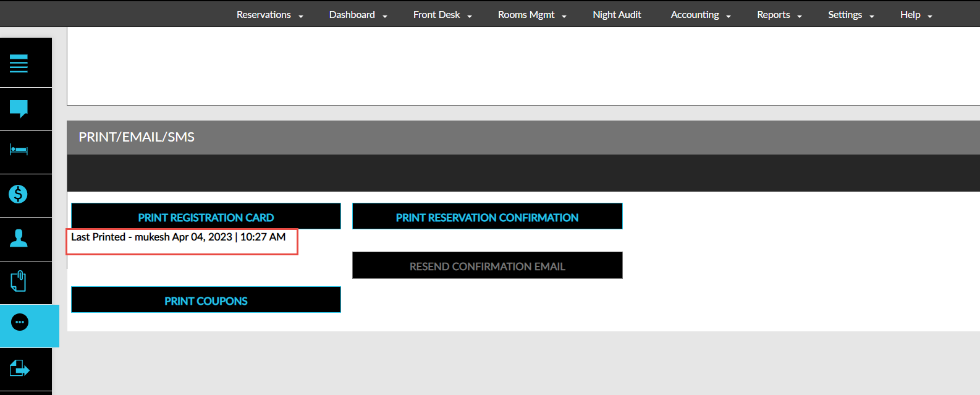Click the bottom sidebar arrow icon

point(20,368)
